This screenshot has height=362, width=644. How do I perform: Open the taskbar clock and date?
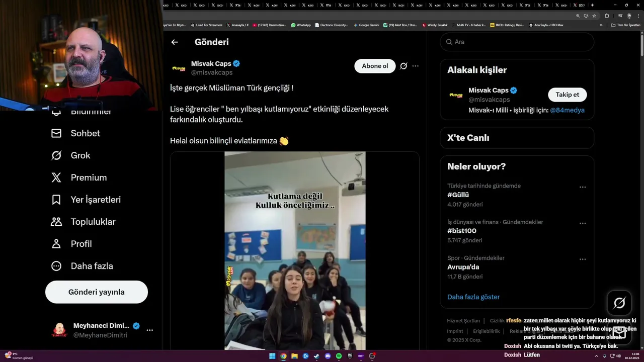632,356
